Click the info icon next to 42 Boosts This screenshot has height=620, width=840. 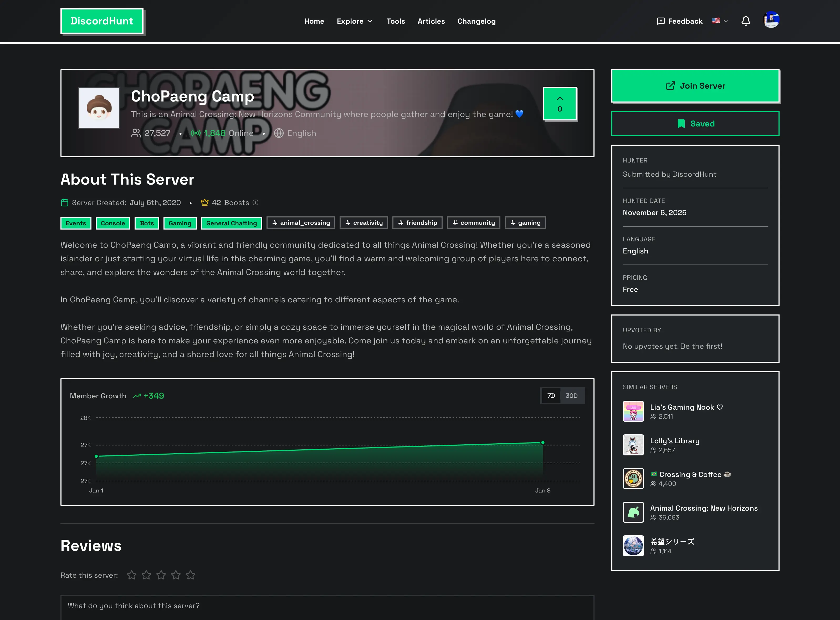(255, 203)
